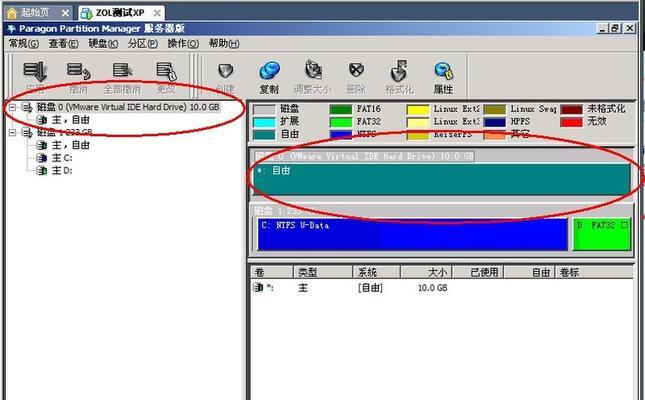Select the green D: FAT32 partition bar
645x400 pixels.
pyautogui.click(x=602, y=234)
